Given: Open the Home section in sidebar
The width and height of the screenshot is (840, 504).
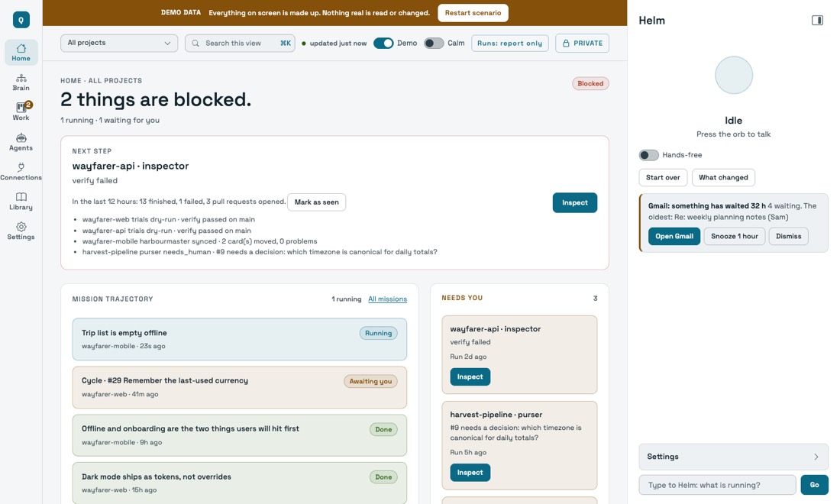Looking at the screenshot, I should click(x=21, y=53).
